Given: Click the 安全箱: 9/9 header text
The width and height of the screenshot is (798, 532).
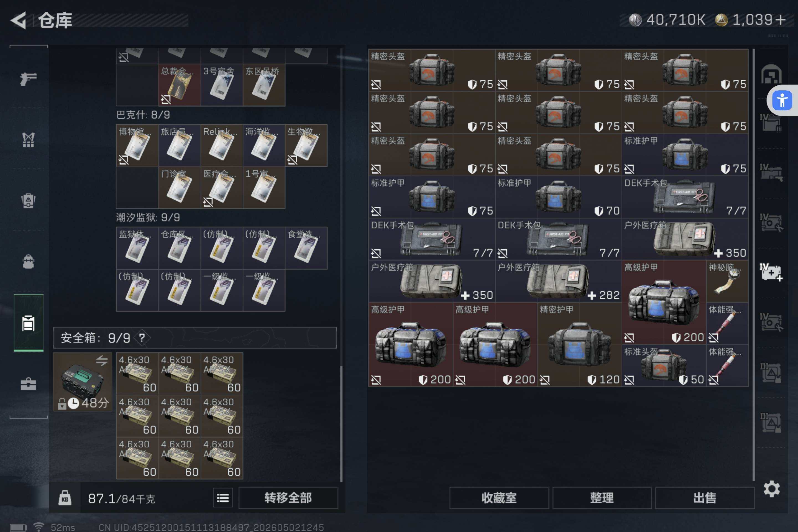Looking at the screenshot, I should (x=95, y=338).
